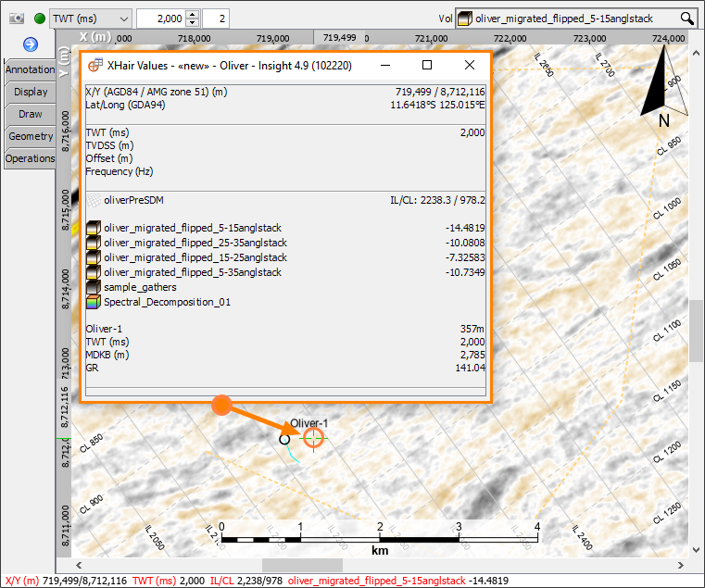
Task: Open the Draw tab
Action: tap(31, 114)
